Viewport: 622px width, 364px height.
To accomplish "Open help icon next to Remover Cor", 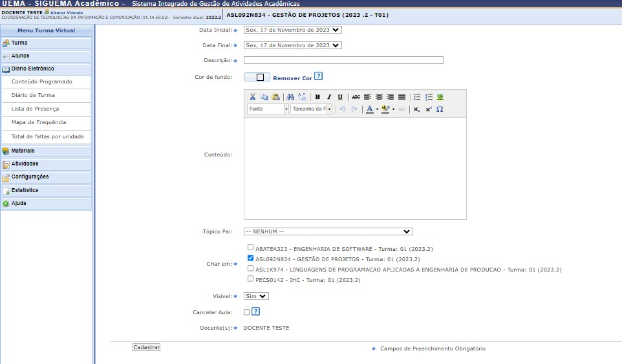I will [318, 77].
